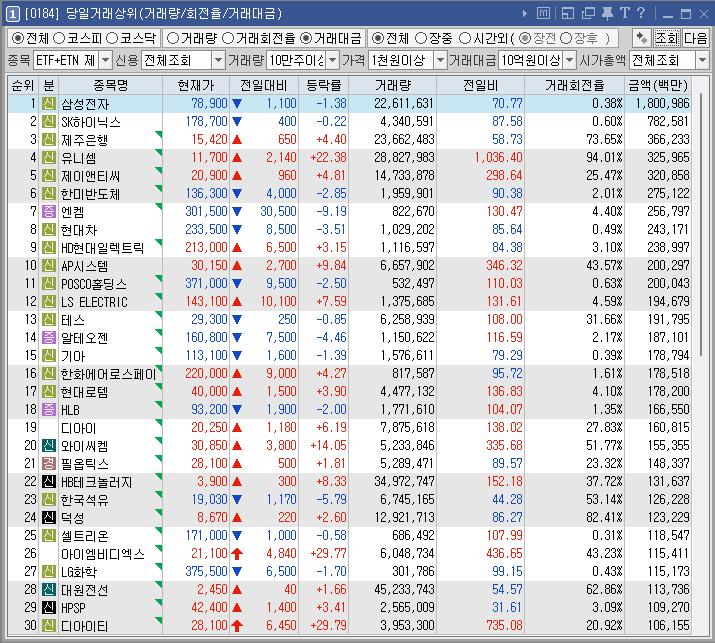
Task: Select the 거래대금 sort radio button
Action: tap(306, 38)
